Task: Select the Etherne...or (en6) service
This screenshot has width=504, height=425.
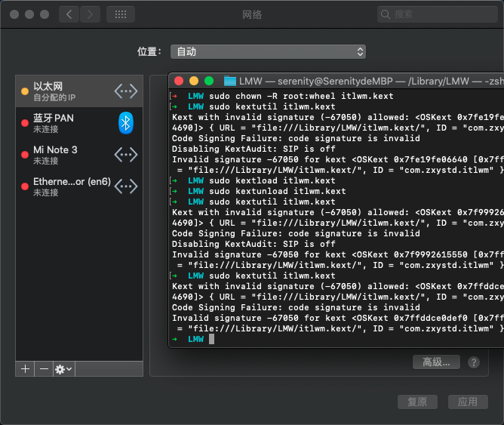Action: click(79, 186)
